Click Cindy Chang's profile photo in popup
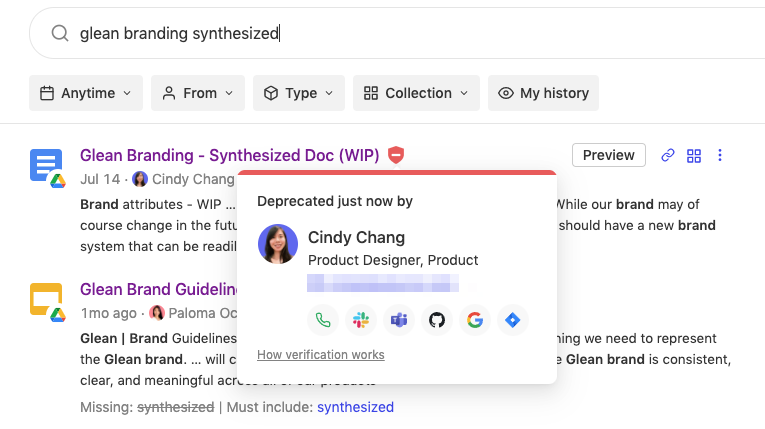This screenshot has width=765, height=429. click(x=278, y=244)
